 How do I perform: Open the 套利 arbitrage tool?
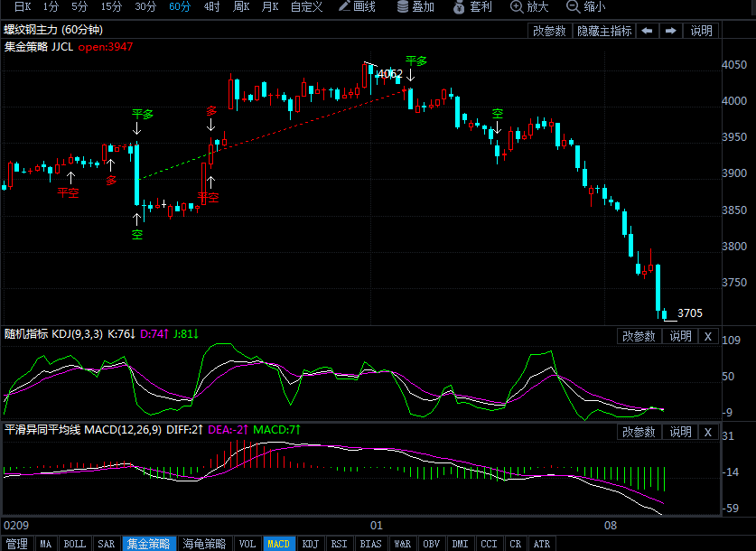click(472, 7)
